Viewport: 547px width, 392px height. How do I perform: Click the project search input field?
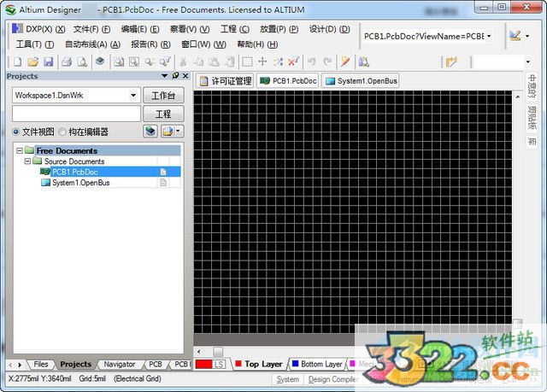(76, 114)
